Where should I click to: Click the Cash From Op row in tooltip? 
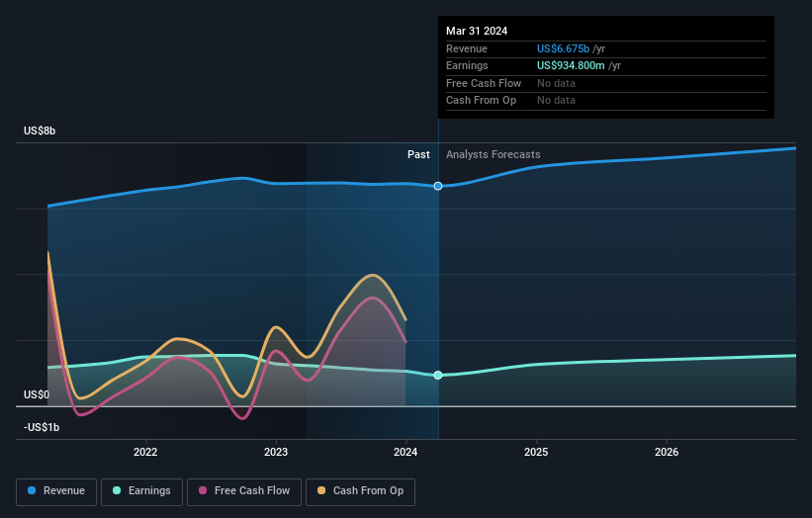coord(606,101)
